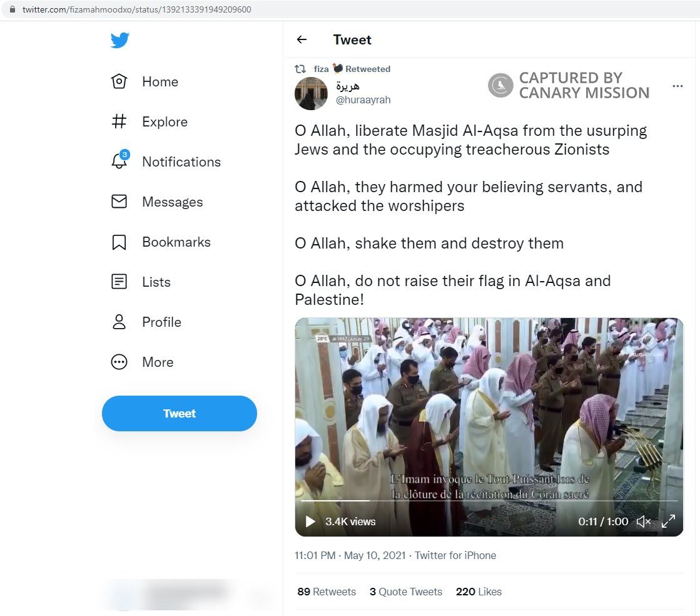Click the Twitter bird logo
The width and height of the screenshot is (700, 616).
click(x=119, y=39)
